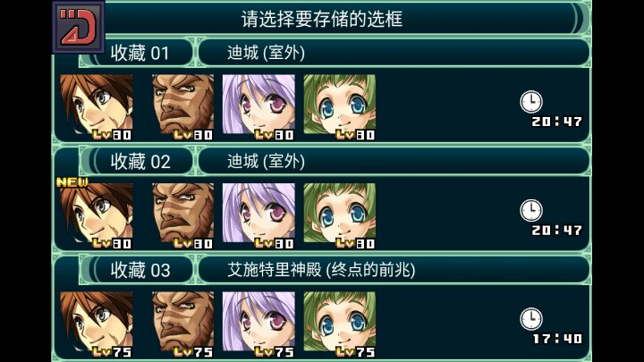The width and height of the screenshot is (644, 362).
Task: Choose 迪城 (室外) location bar of slot 02
Action: click(394, 161)
